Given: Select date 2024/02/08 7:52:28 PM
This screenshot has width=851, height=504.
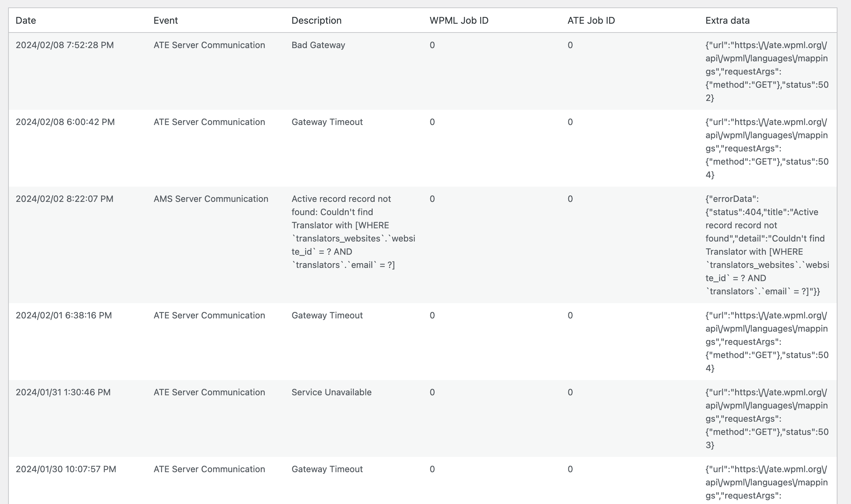Looking at the screenshot, I should pyautogui.click(x=64, y=45).
